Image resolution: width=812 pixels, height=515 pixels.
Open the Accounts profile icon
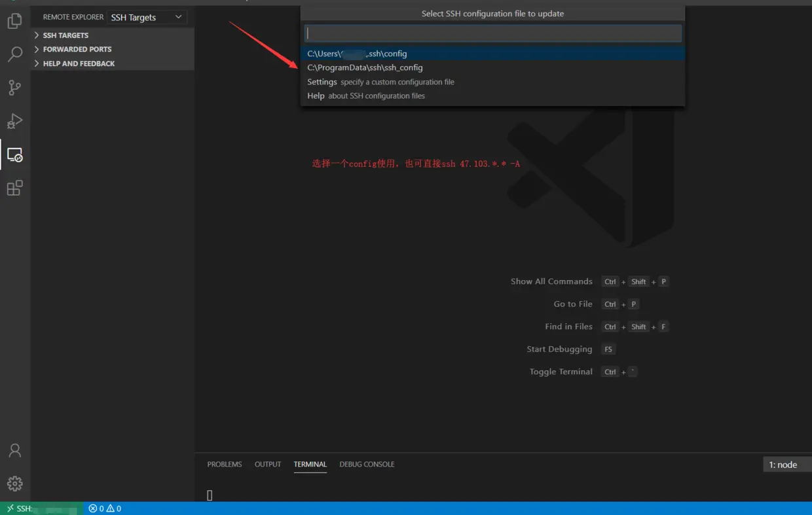[14, 451]
